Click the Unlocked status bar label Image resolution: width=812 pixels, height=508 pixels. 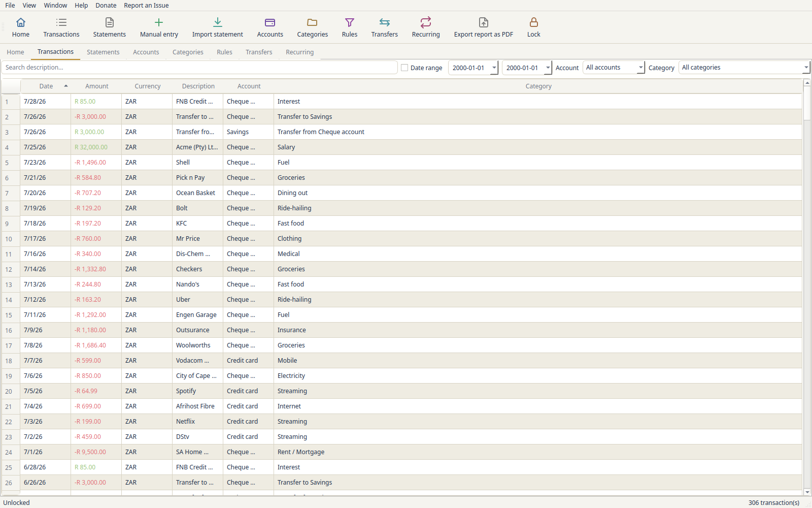[17, 502]
